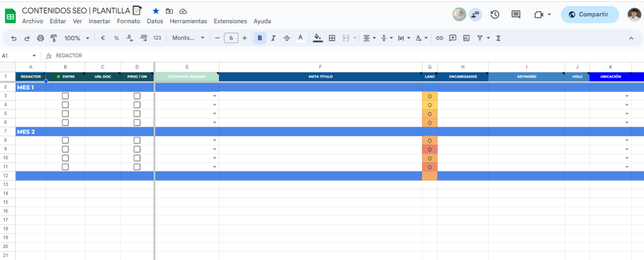The image size is (644, 260).
Task: Expand the Montserrat font family dropdown
Action: [189, 38]
